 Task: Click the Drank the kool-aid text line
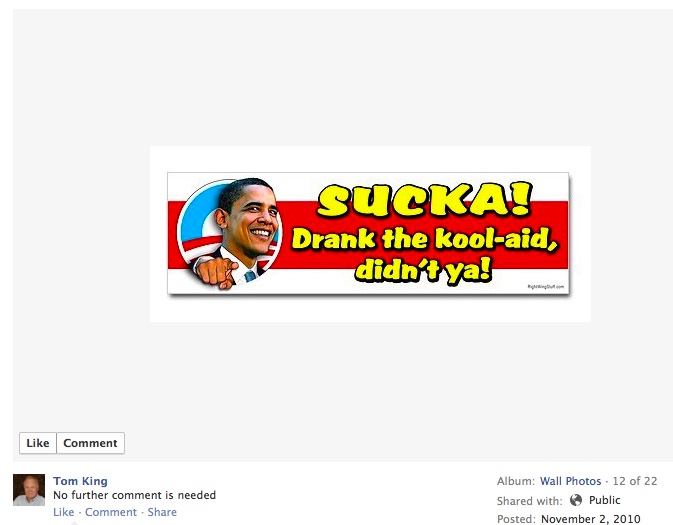(425, 239)
